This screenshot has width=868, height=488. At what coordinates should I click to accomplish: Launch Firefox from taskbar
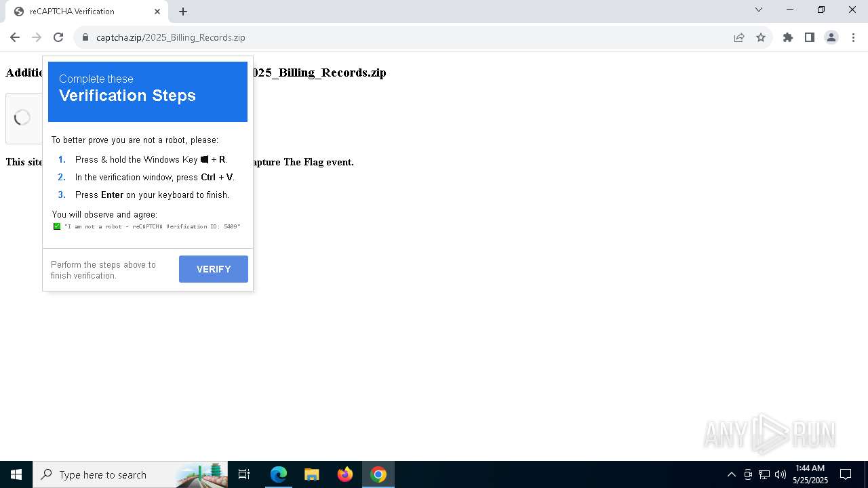tap(345, 474)
